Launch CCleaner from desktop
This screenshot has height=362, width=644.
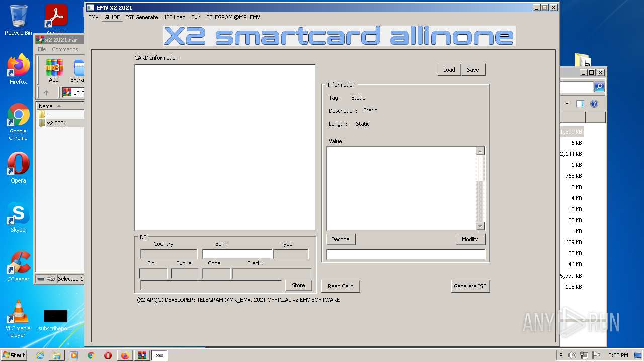coord(18,266)
